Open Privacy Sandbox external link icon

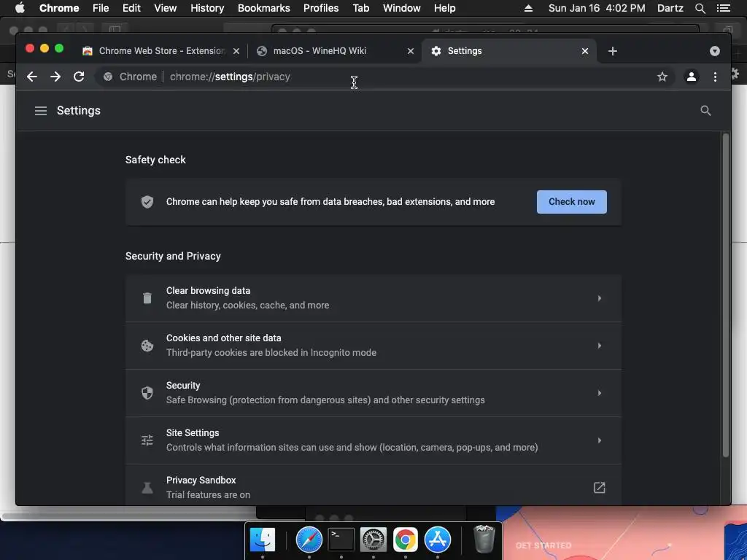(x=600, y=488)
